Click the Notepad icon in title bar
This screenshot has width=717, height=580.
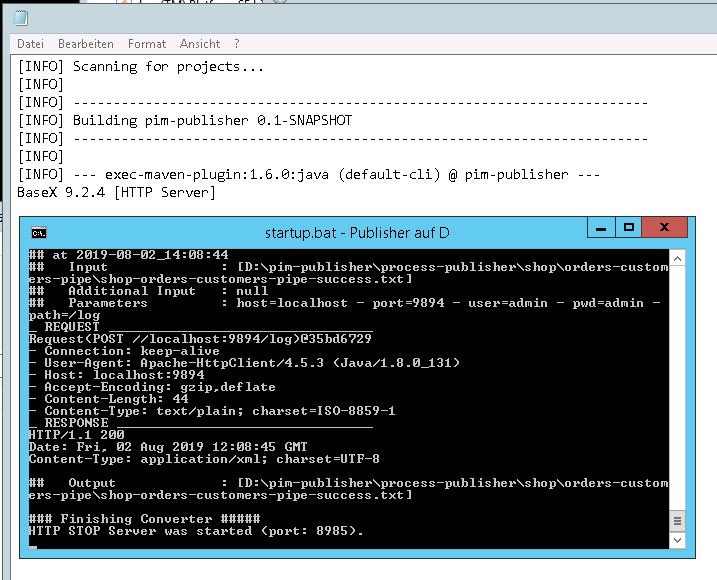21,18
